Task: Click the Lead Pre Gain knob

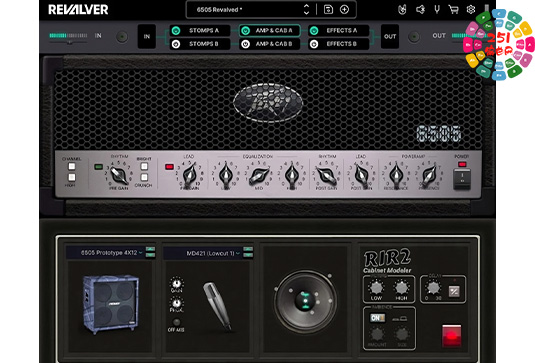Action: (190, 175)
